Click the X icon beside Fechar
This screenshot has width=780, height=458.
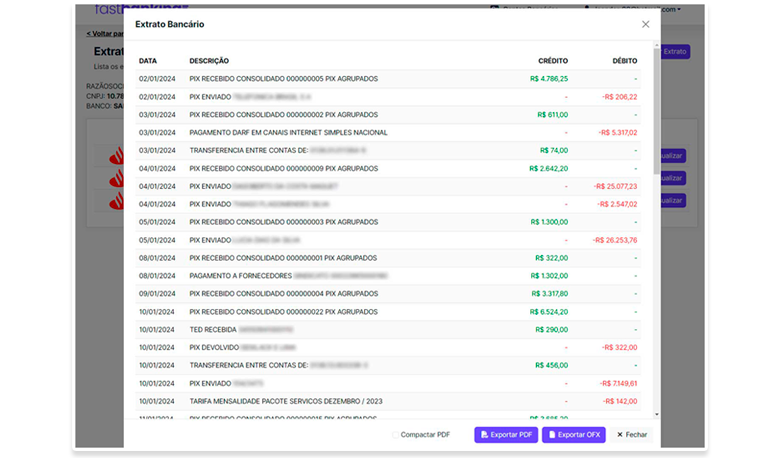coord(619,435)
